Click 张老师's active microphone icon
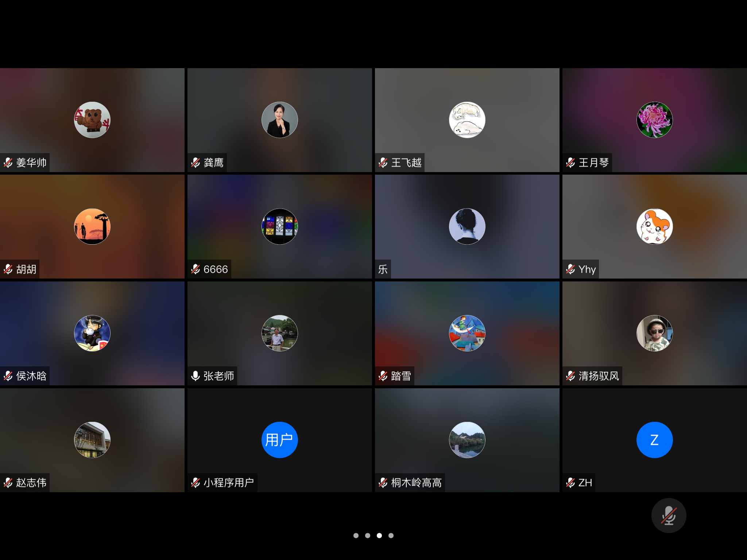Viewport: 747px width, 560px height. 196,376
